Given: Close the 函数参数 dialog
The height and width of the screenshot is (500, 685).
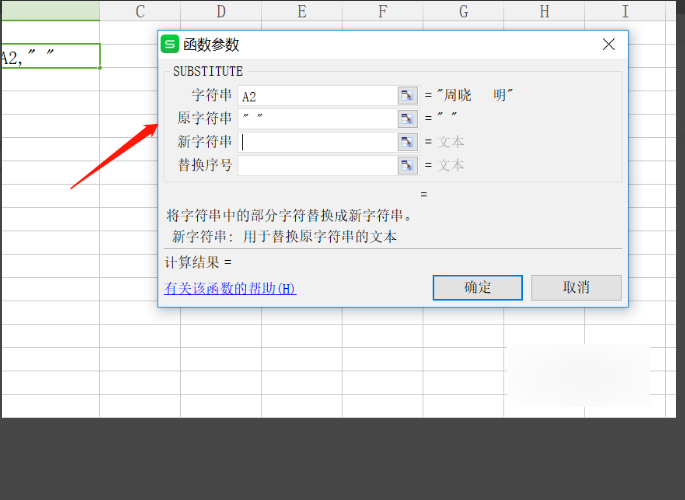Looking at the screenshot, I should click(x=609, y=44).
